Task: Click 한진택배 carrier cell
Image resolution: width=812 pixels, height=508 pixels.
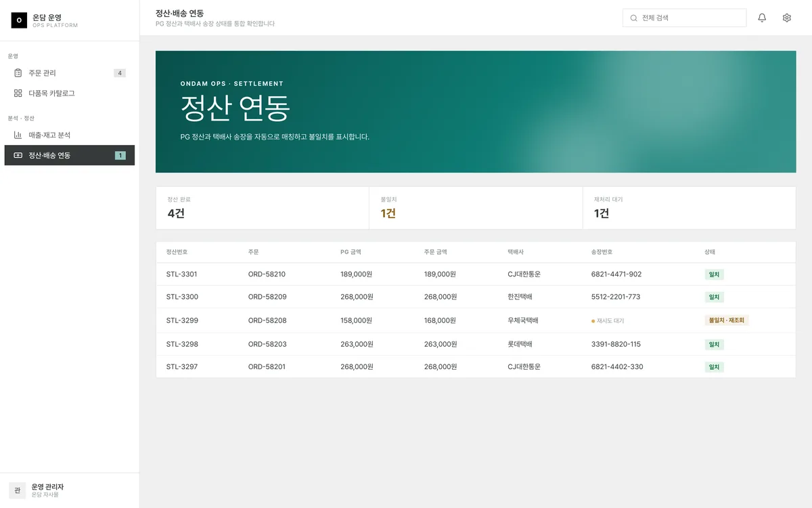Action: pos(520,297)
